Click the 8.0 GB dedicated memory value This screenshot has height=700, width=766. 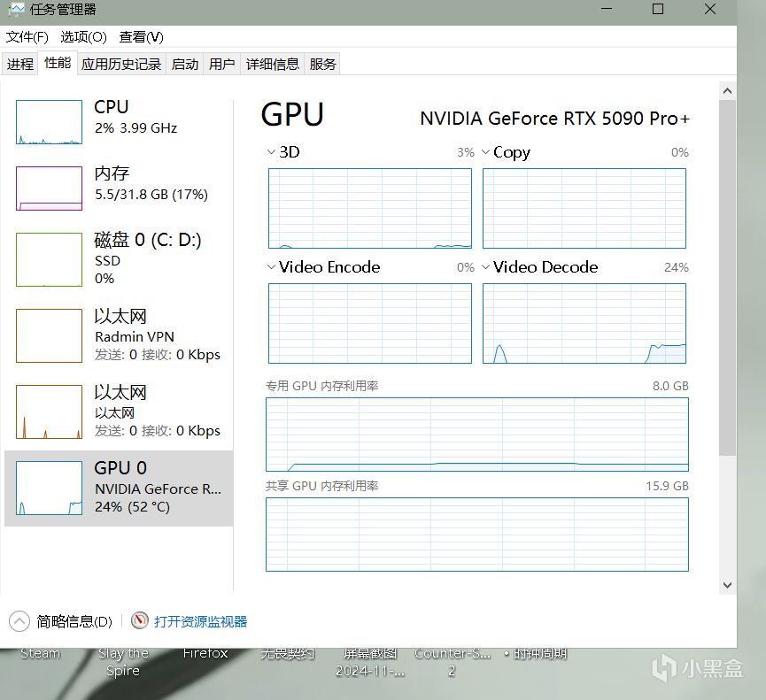coord(670,386)
